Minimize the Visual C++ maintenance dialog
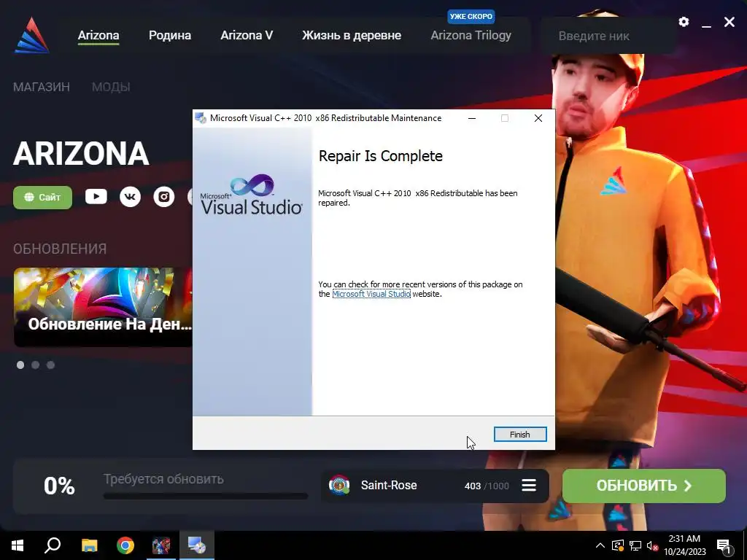This screenshot has height=560, width=747. [x=472, y=118]
